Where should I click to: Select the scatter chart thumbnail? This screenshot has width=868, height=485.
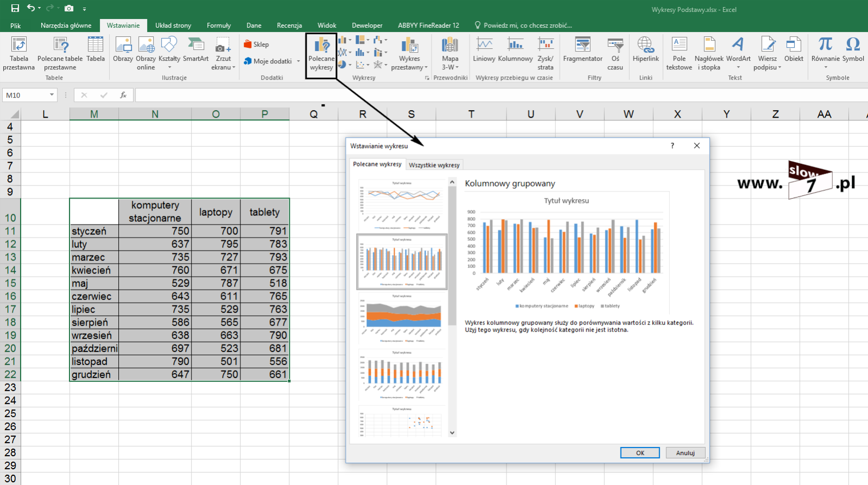402,421
